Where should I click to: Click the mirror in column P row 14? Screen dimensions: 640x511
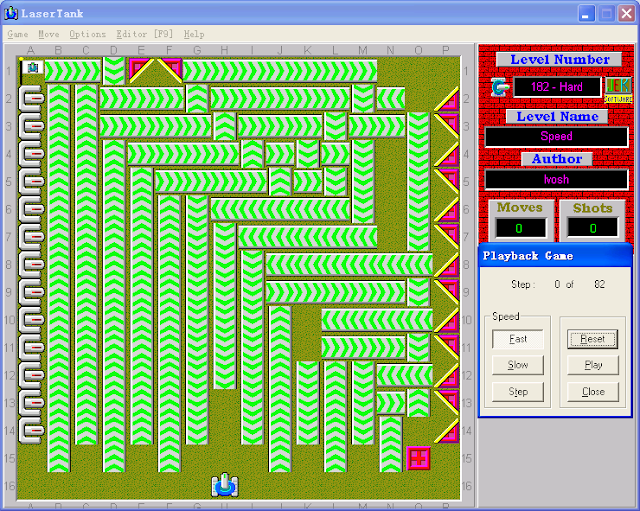pos(446,431)
